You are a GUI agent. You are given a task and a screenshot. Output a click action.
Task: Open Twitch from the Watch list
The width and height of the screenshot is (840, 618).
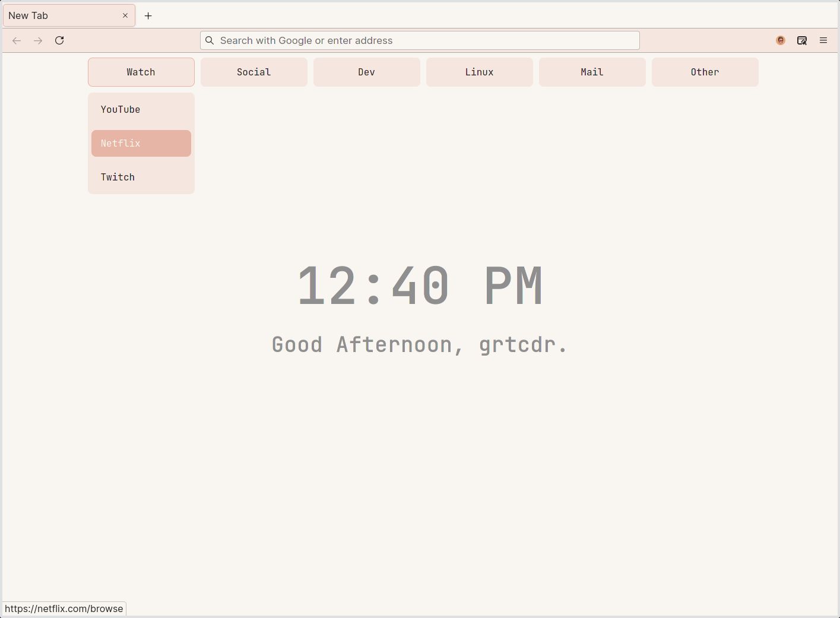pos(141,177)
